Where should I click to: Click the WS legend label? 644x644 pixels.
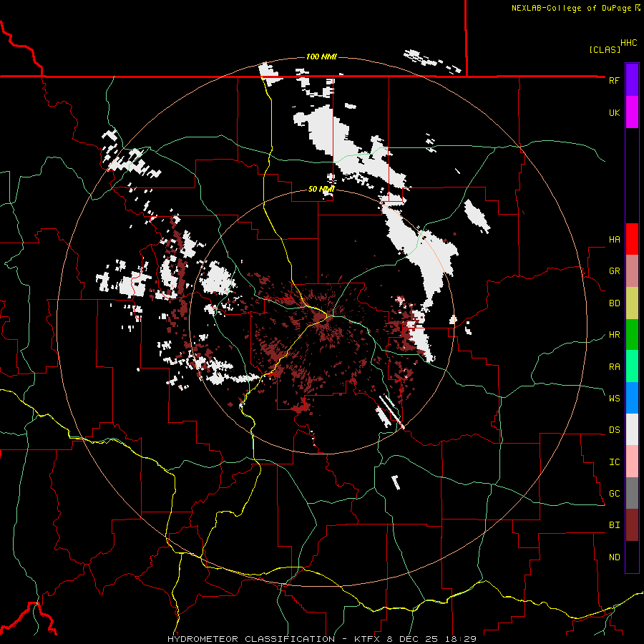coord(614,398)
